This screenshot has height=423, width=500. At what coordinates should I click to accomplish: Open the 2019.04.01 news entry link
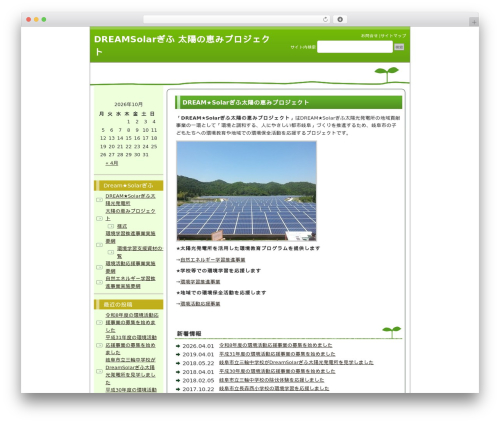tap(277, 354)
